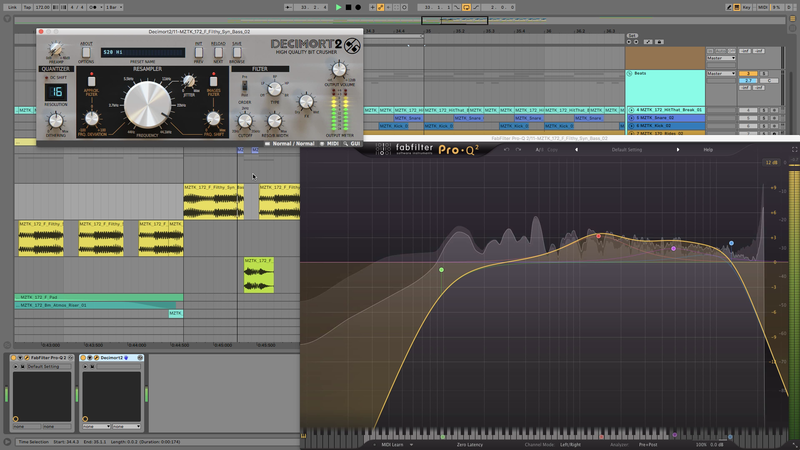Open the 12 dB display range dropdown

tap(771, 162)
